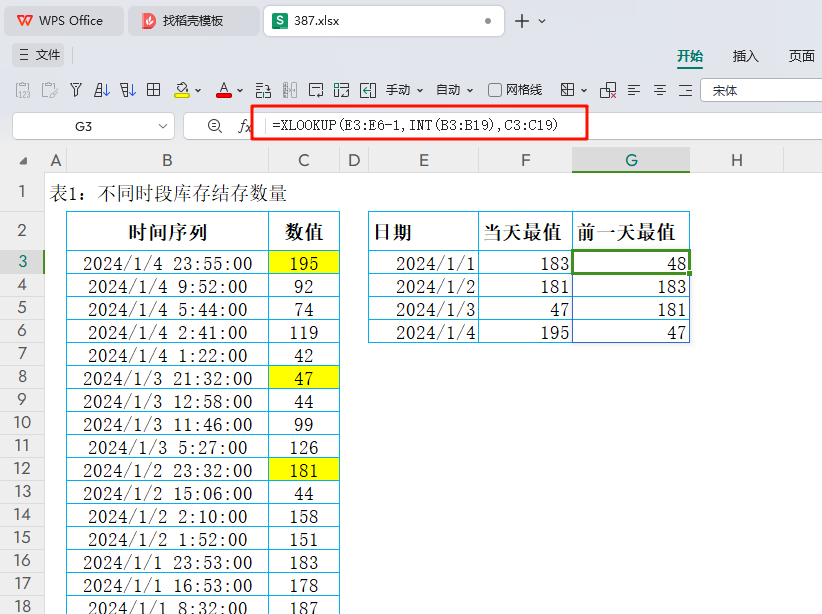The height and width of the screenshot is (614, 822).
Task: Click the cell with value 158
Action: coord(304,516)
